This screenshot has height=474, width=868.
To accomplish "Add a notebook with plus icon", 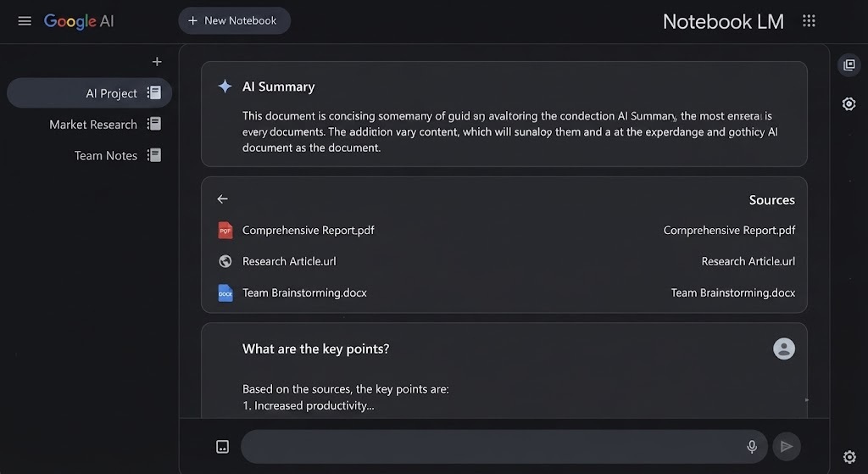I will 157,61.
